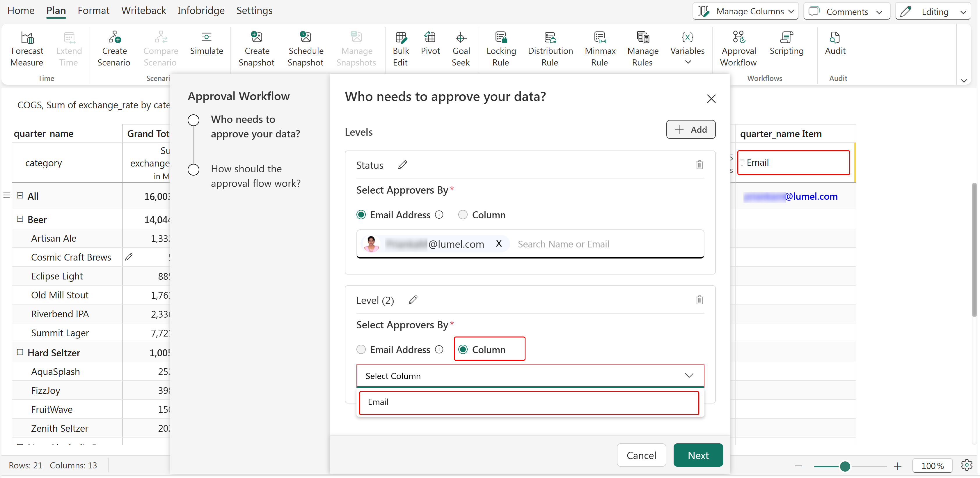
Task: Edit the Status level name pencil
Action: (x=402, y=165)
